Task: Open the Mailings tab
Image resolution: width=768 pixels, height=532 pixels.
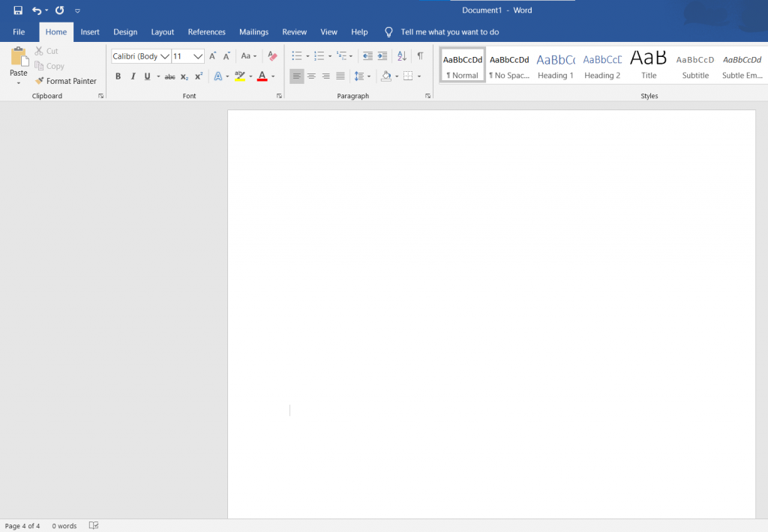Action: tap(253, 31)
